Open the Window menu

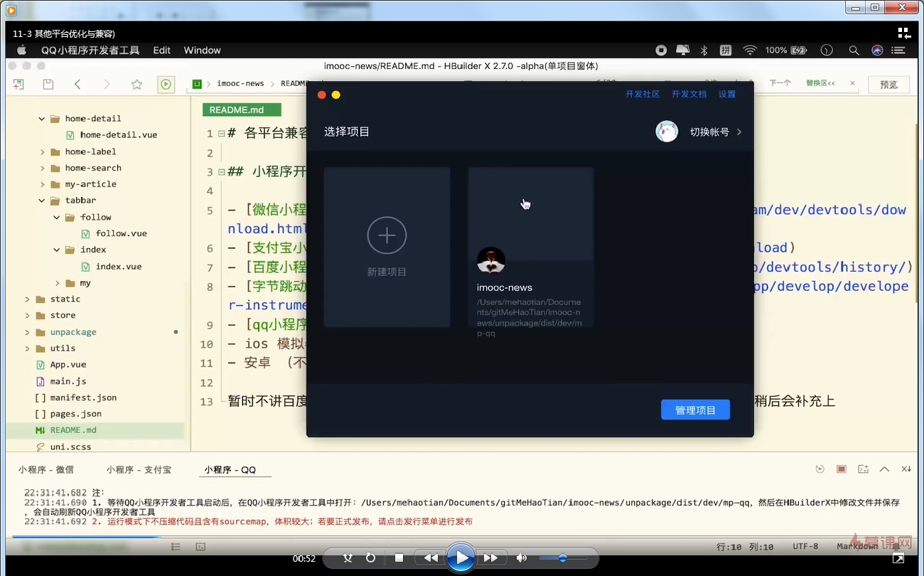point(202,50)
